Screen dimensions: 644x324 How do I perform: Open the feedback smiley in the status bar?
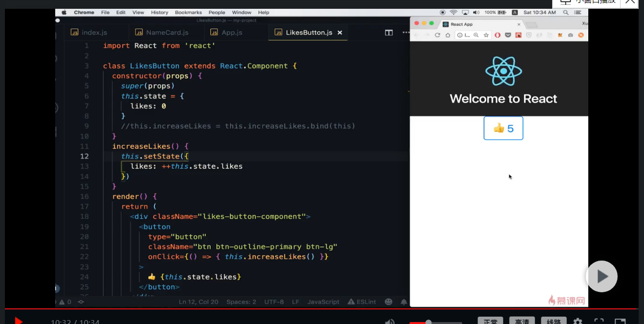(x=388, y=302)
